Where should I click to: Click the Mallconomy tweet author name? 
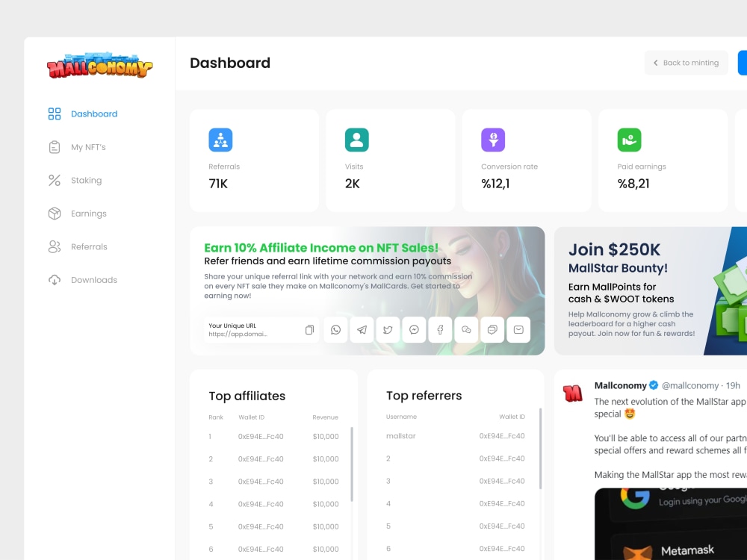click(620, 385)
